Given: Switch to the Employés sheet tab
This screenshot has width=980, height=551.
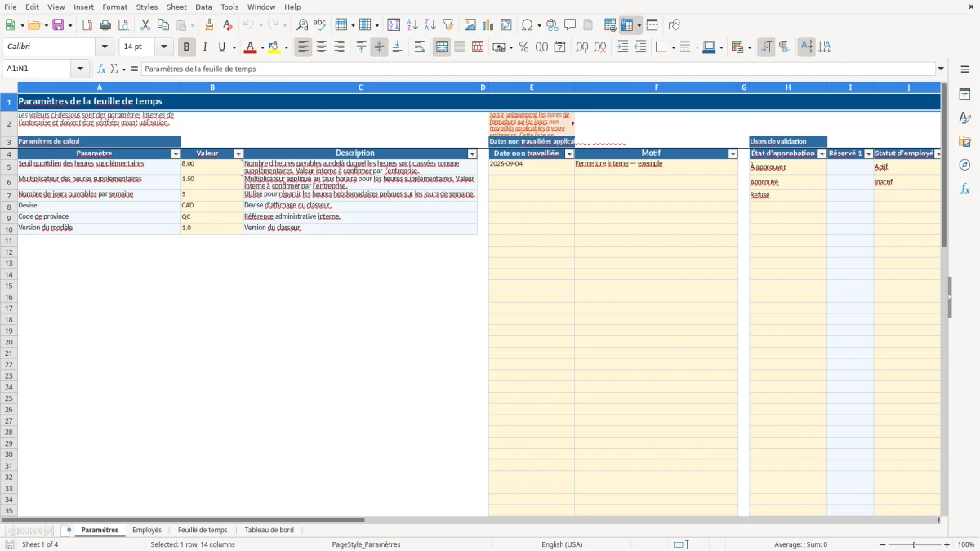Looking at the screenshot, I should [147, 530].
